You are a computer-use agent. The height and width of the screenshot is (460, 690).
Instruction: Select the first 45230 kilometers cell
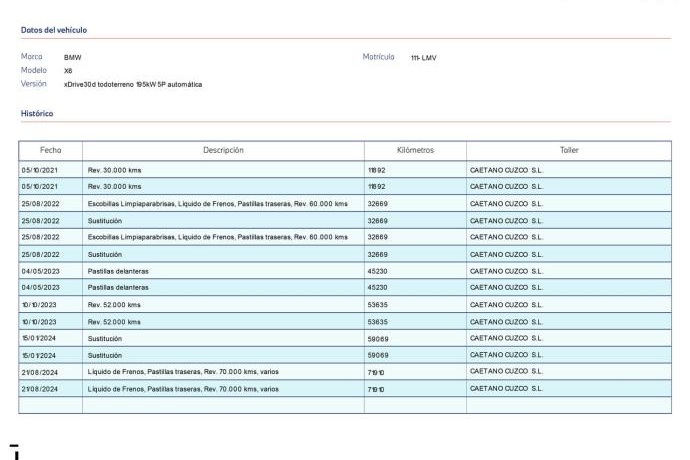(x=378, y=270)
